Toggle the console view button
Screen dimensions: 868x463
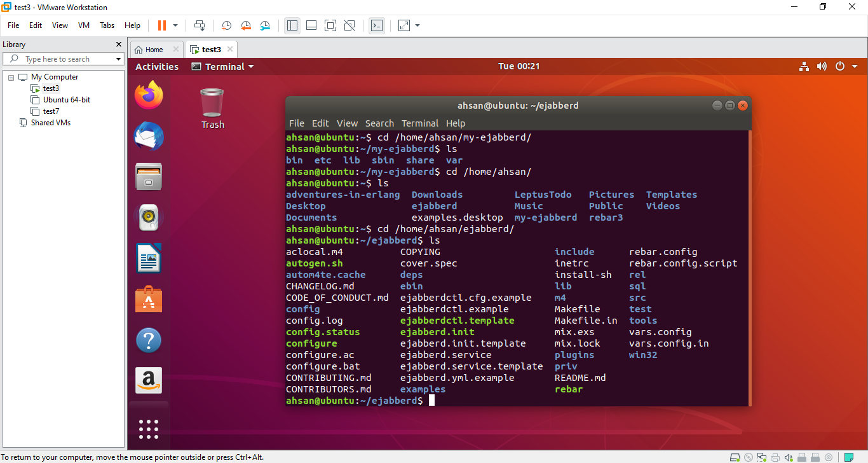tap(377, 25)
